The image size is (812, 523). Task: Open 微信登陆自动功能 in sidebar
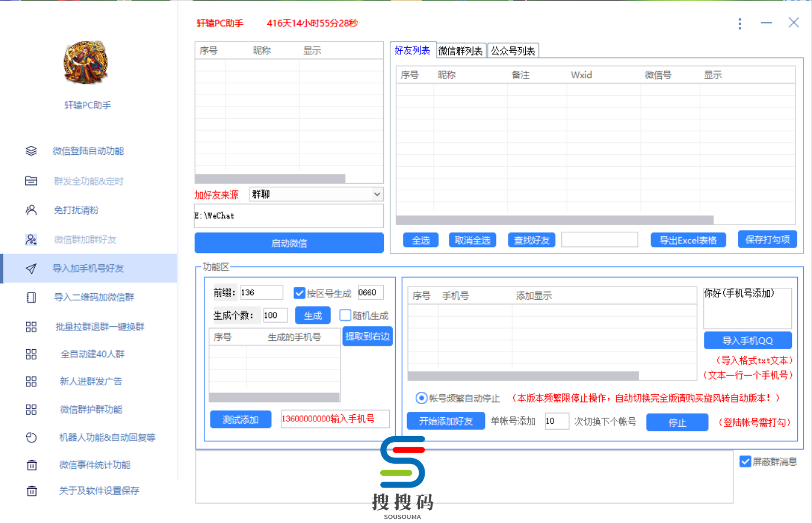[x=88, y=151]
